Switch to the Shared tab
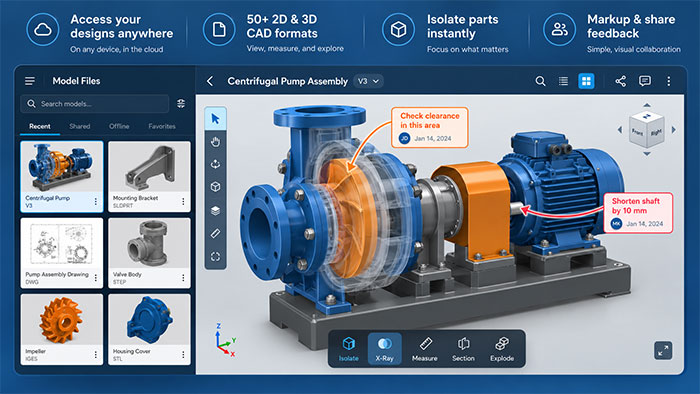The height and width of the screenshot is (394, 700). [x=80, y=126]
